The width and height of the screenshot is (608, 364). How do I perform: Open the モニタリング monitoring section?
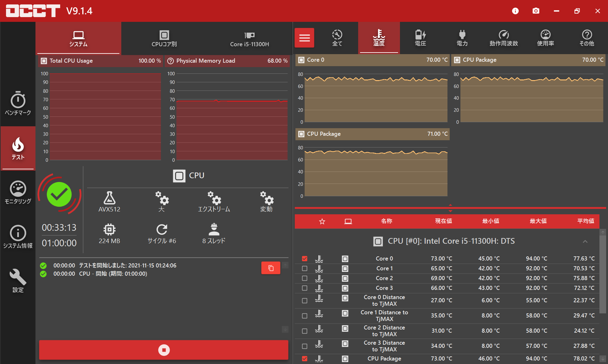click(x=18, y=192)
